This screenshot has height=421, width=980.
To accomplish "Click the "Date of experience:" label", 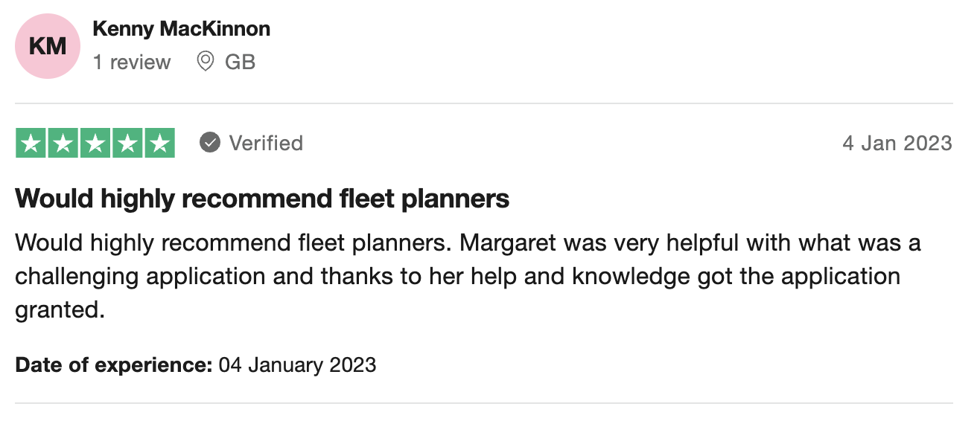I will tap(114, 365).
